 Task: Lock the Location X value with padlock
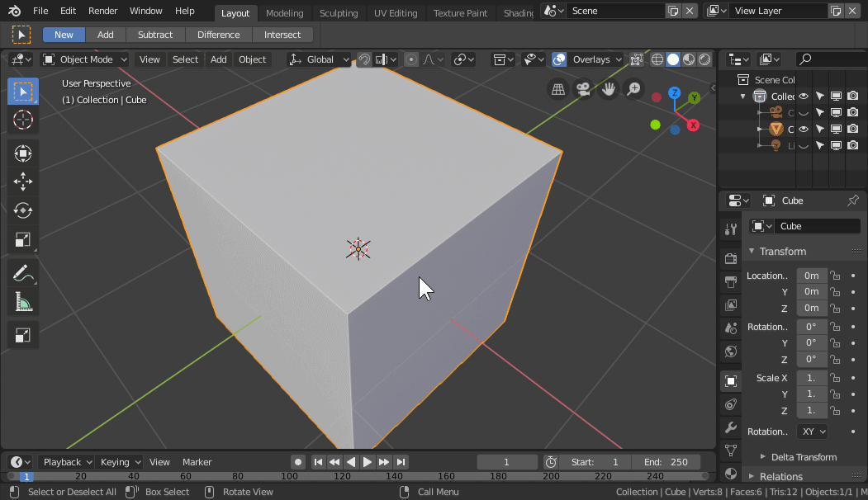click(x=835, y=276)
